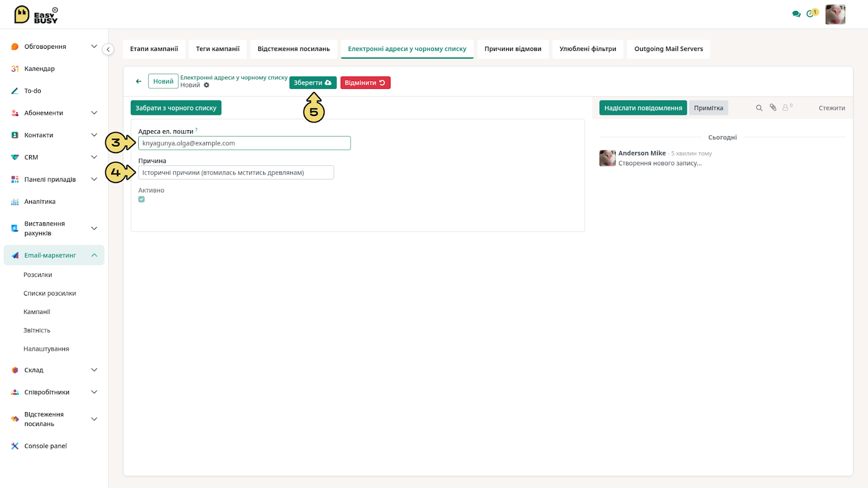Open Улюблені фільтри tab
This screenshot has height=488, width=868.
click(588, 49)
